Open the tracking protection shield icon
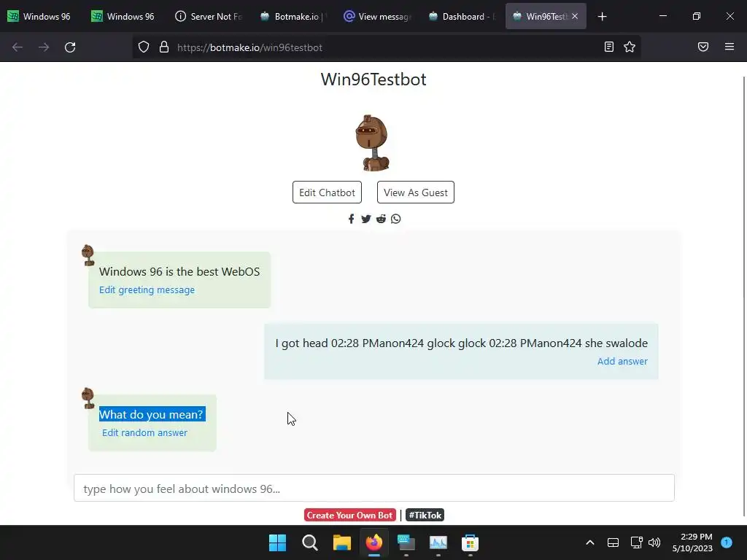This screenshot has height=560, width=747. [x=144, y=47]
